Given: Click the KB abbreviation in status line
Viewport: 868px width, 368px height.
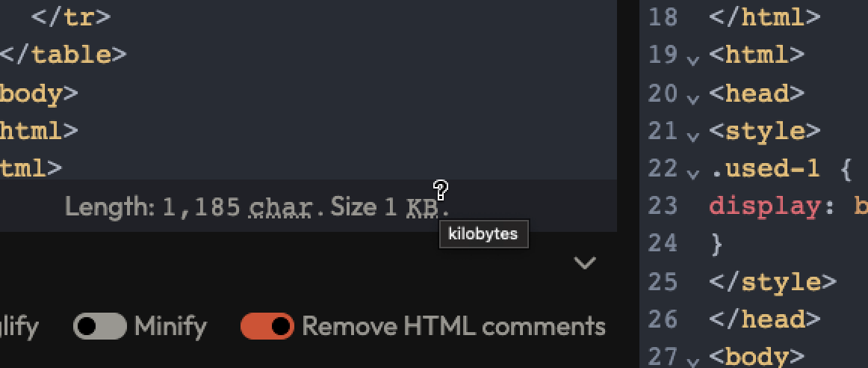Looking at the screenshot, I should pos(422,208).
